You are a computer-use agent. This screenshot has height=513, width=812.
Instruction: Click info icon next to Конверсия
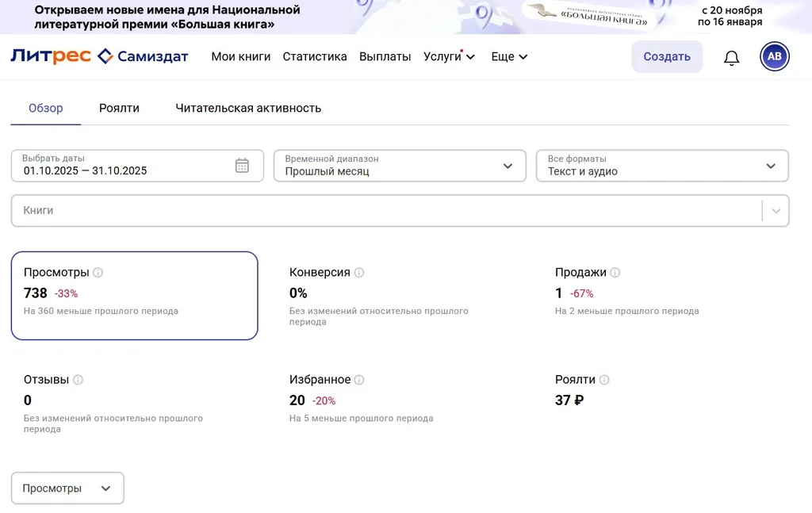[359, 273]
